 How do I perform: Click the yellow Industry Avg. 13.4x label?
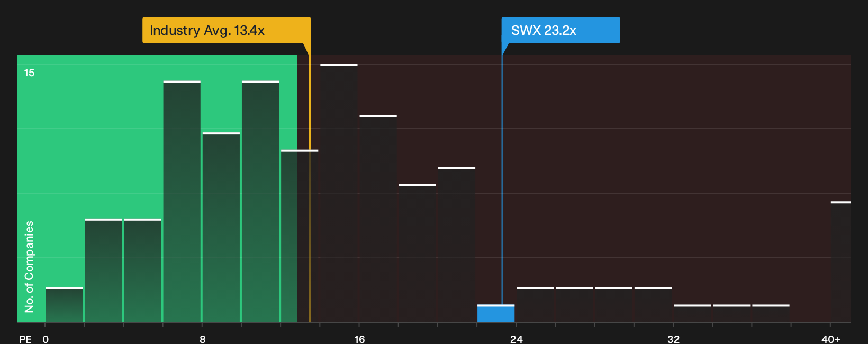pos(227,30)
